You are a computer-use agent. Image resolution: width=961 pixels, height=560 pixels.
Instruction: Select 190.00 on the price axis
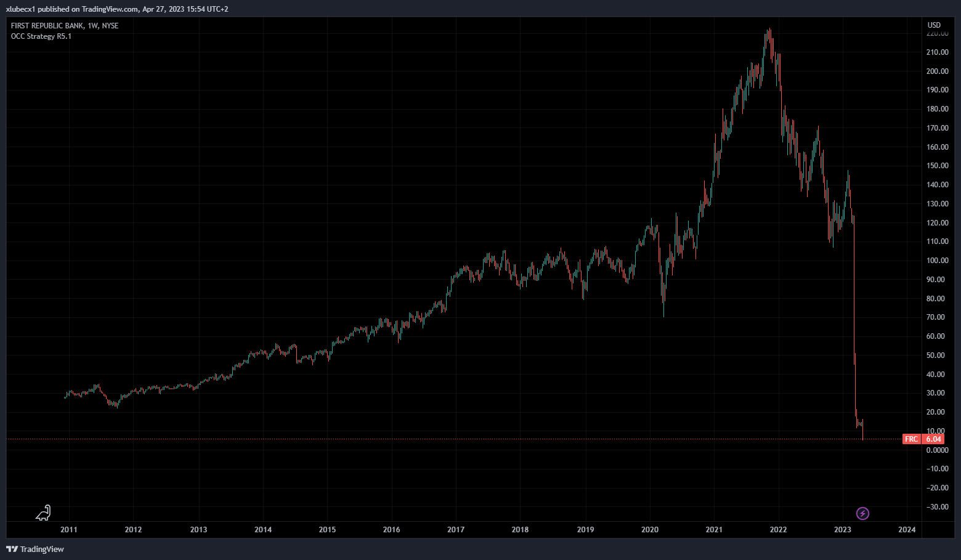(x=937, y=90)
